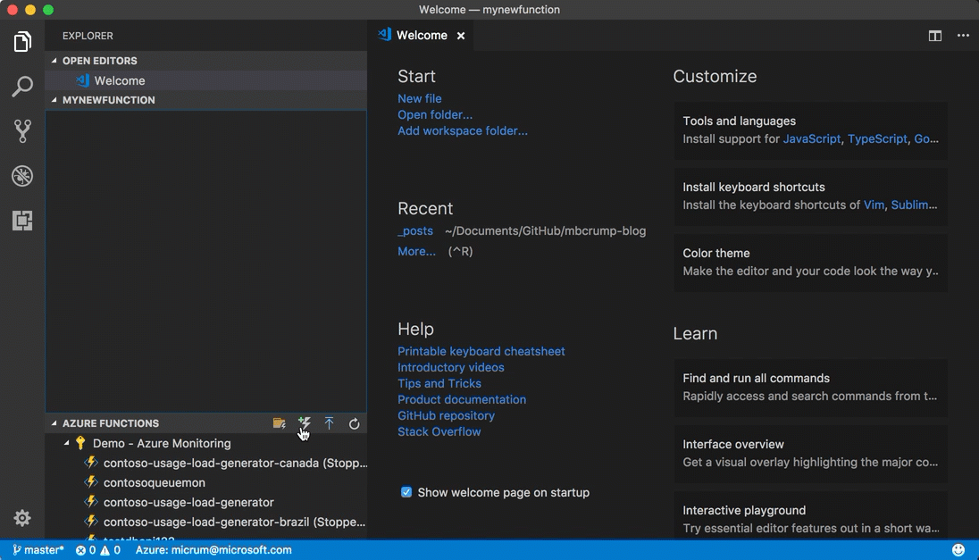Image resolution: width=979 pixels, height=560 pixels.
Task: Click the Create New Project folder icon
Action: coord(280,423)
